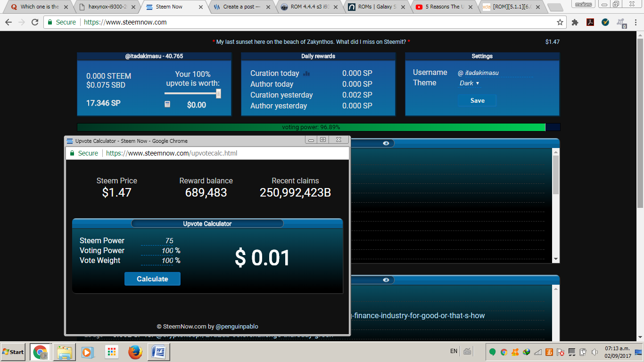Screen dimensions: 644x362
Task: Switch to the xda [ROM][5.1.1] tab
Action: pos(511,7)
